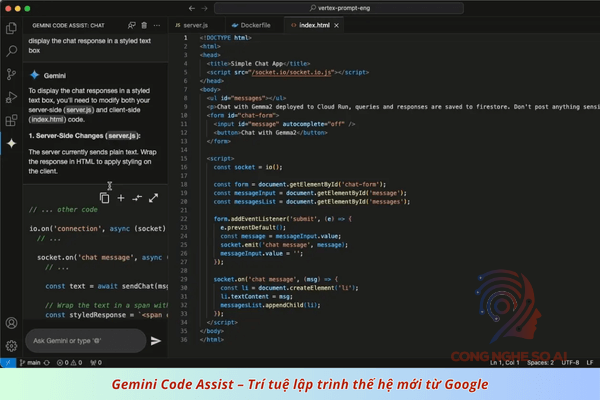This screenshot has width=600, height=400.
Task: Open more actions in Gemini chat header
Action: pyautogui.click(x=157, y=25)
